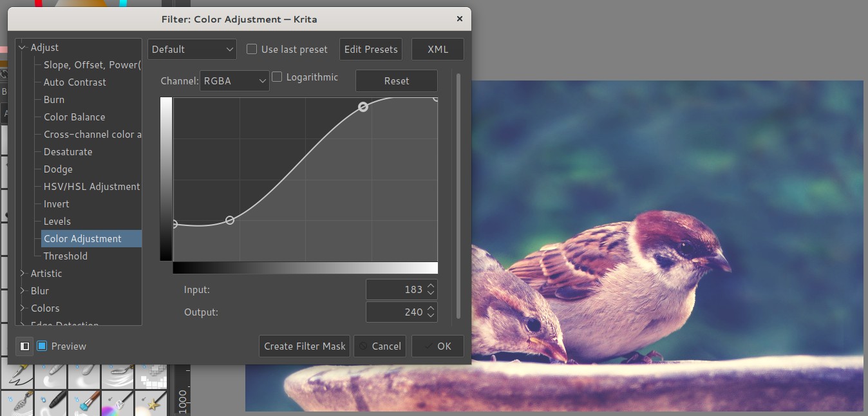Select the Levels filter

click(x=57, y=221)
